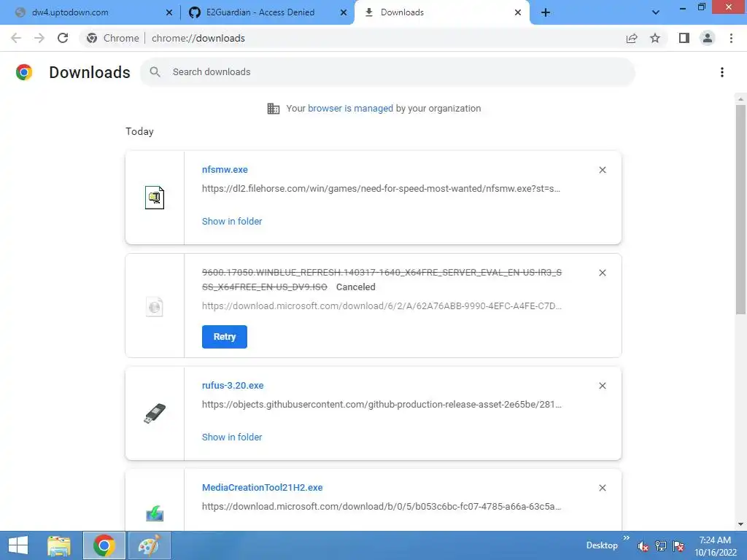Open nfsmw.exe file link

pos(225,169)
